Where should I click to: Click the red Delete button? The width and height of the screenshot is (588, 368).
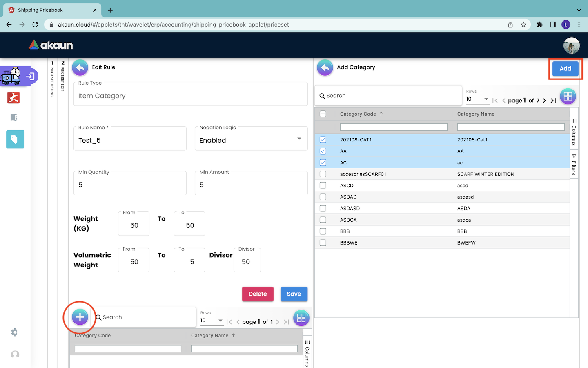258,294
